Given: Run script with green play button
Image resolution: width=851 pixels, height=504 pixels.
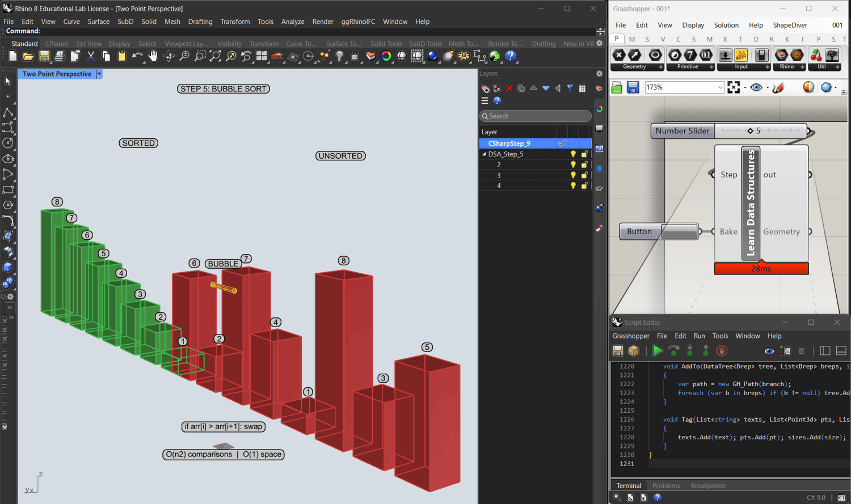Looking at the screenshot, I should [657, 351].
